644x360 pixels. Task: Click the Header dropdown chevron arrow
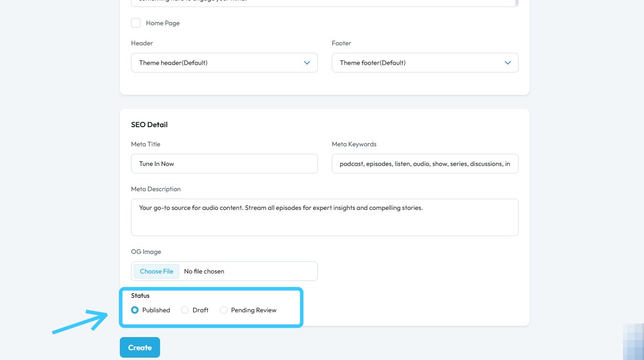click(x=307, y=63)
